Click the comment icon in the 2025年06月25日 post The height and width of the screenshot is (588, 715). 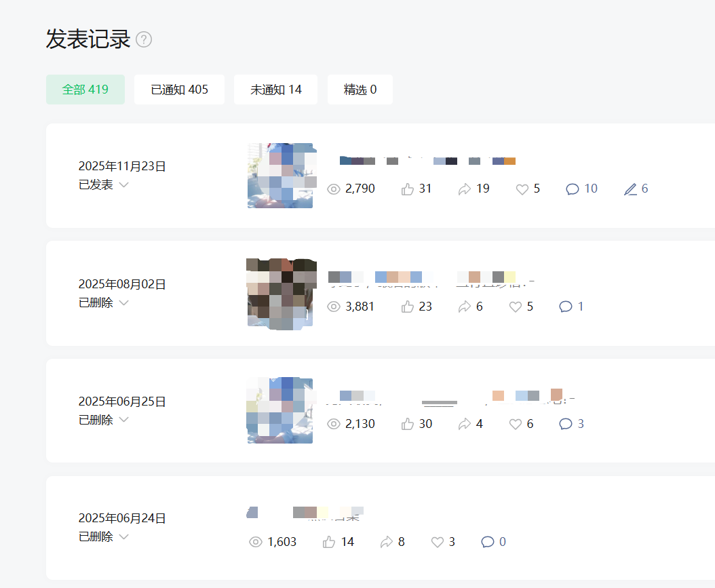click(566, 424)
